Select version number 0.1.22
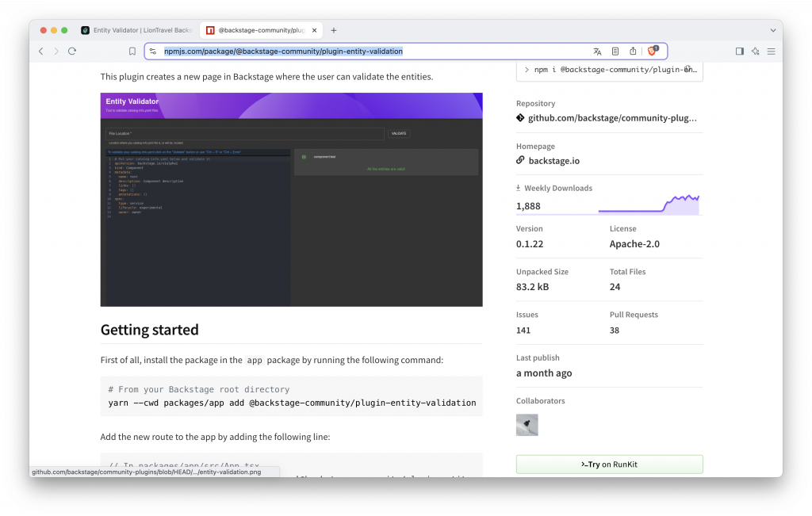 [530, 244]
